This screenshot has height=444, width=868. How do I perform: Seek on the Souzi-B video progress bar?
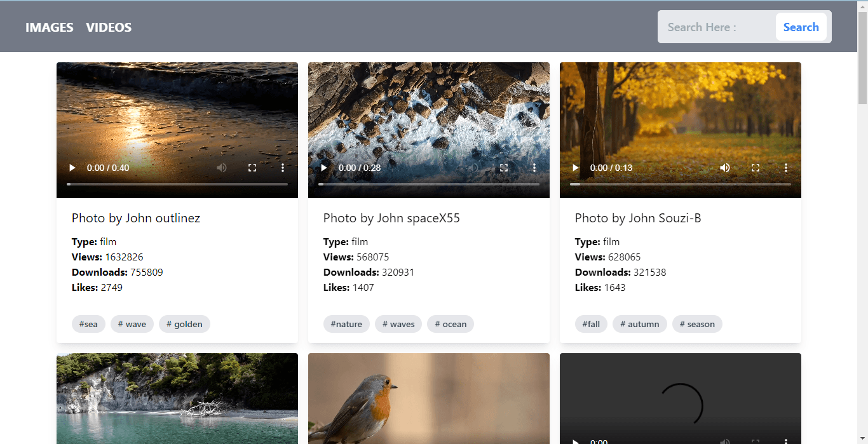tap(681, 184)
